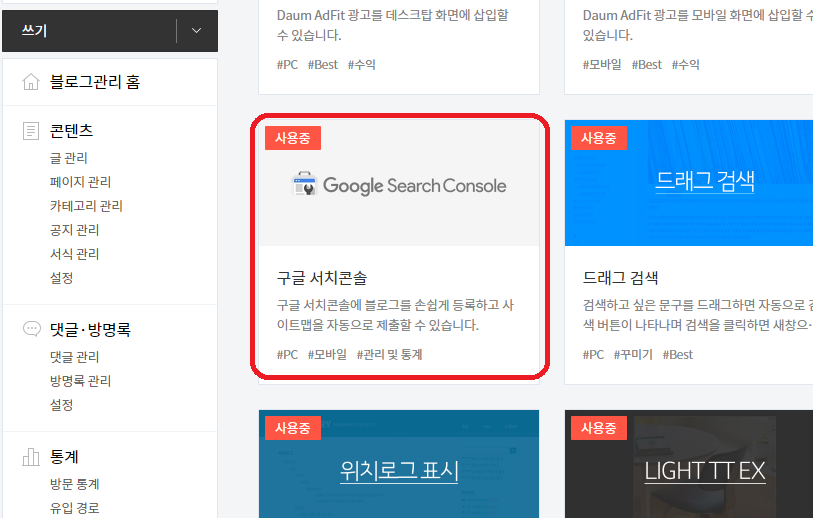Go to 서식 관리
The width and height of the screenshot is (813, 518).
[74, 254]
